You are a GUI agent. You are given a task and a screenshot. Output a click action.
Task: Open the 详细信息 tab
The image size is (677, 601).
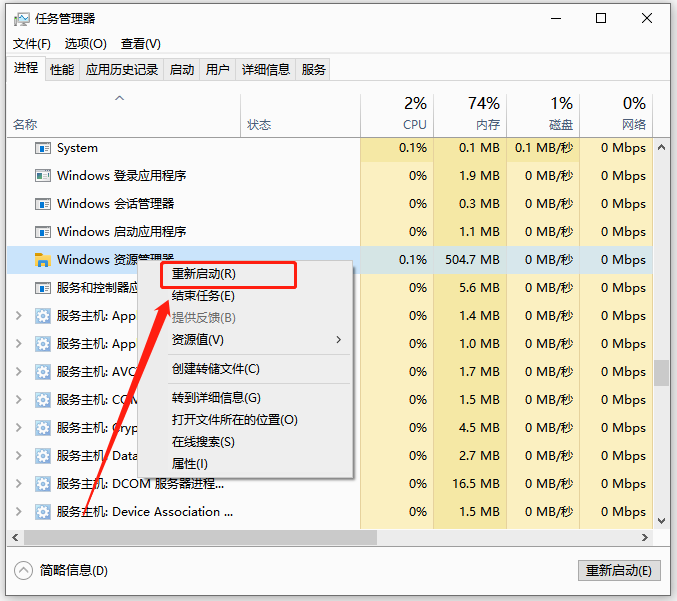click(x=265, y=69)
